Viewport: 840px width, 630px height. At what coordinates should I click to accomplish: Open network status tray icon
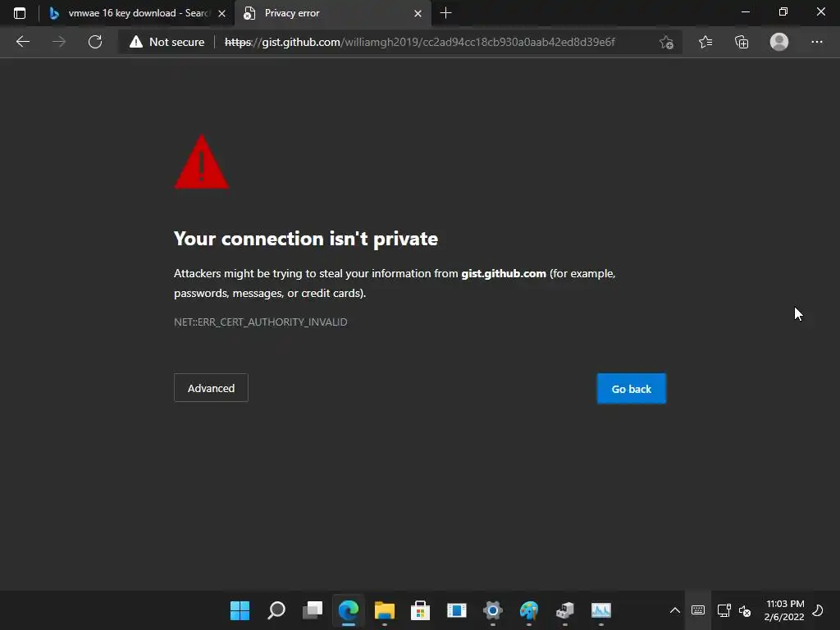(x=724, y=610)
